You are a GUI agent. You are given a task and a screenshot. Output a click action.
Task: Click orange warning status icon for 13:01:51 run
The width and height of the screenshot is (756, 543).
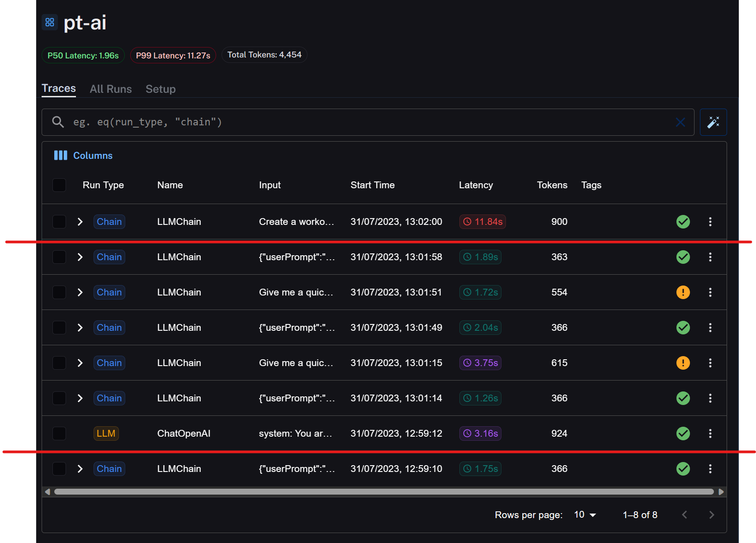point(683,292)
